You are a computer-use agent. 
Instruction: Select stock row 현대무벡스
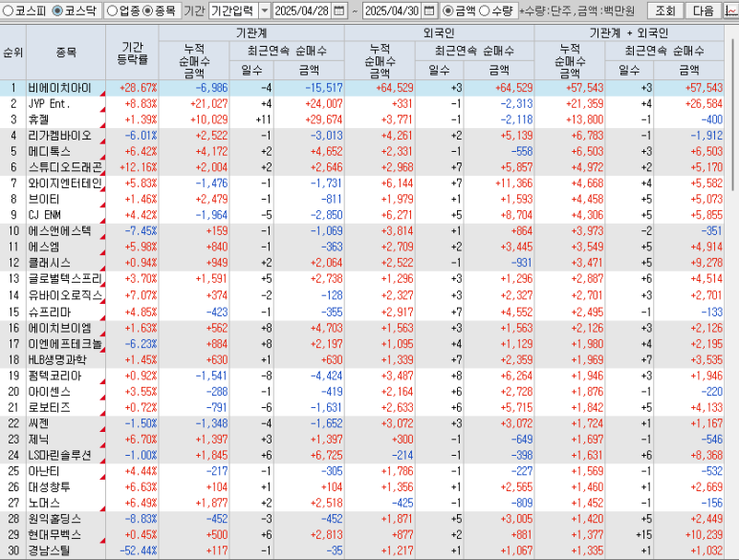[x=362, y=535]
